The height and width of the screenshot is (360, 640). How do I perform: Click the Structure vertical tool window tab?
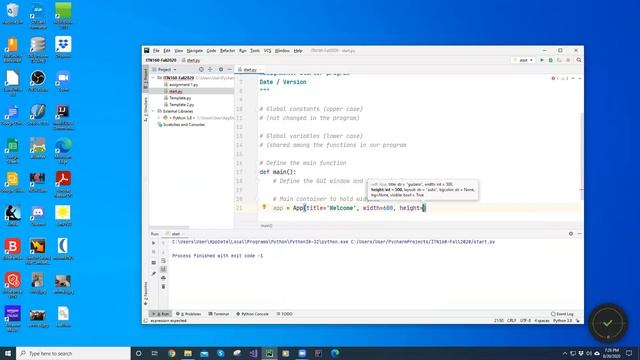click(x=146, y=109)
